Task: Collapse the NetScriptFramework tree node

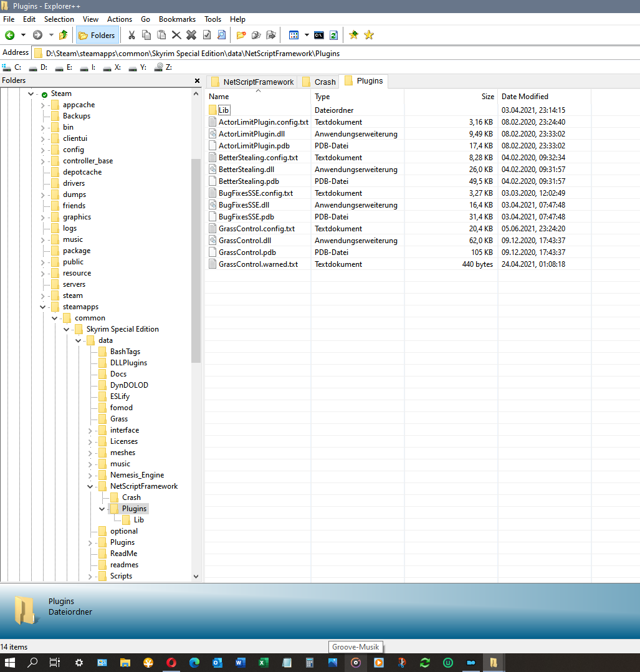Action: coord(90,486)
